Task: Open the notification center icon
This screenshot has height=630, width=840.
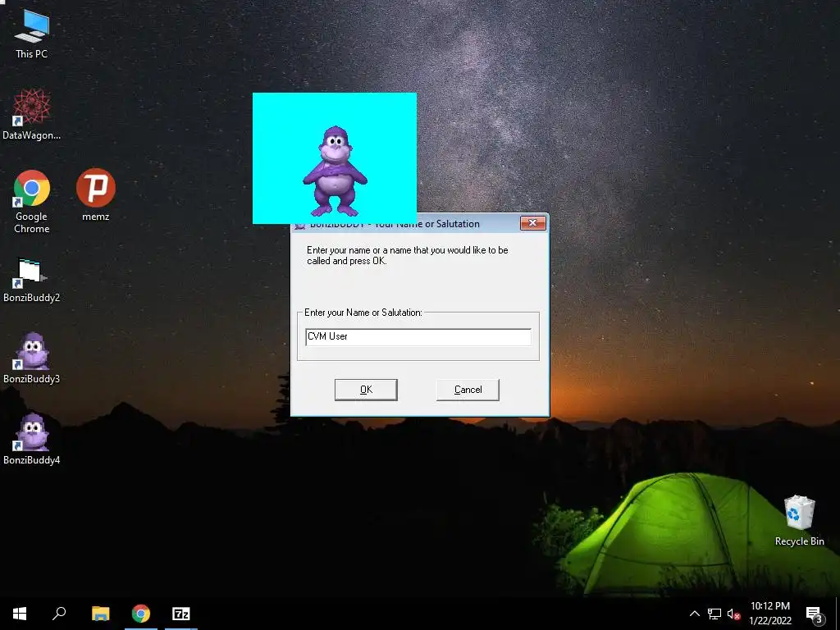Action: click(814, 614)
